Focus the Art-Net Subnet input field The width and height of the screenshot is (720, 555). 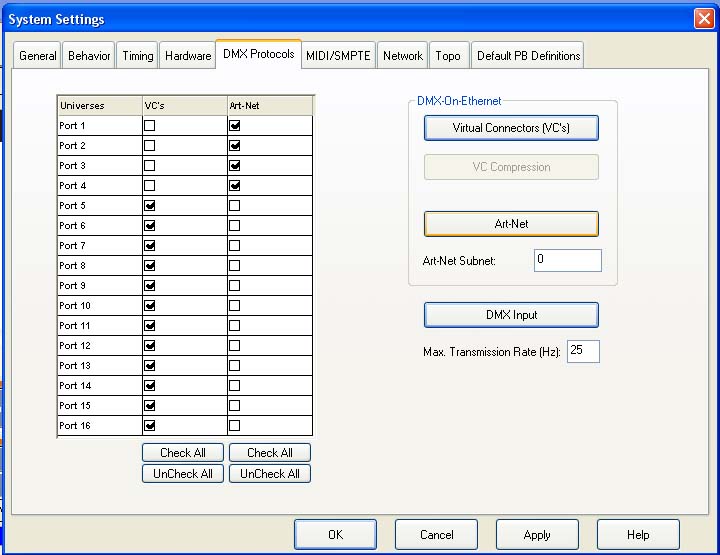(x=567, y=261)
